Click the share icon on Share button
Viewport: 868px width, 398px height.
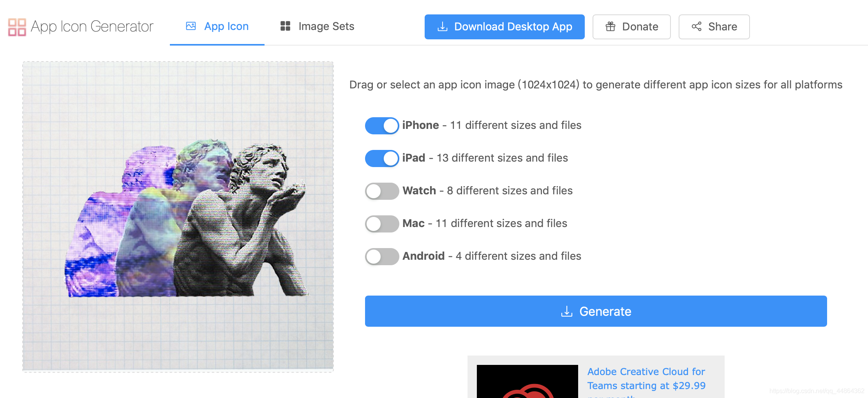click(x=697, y=26)
